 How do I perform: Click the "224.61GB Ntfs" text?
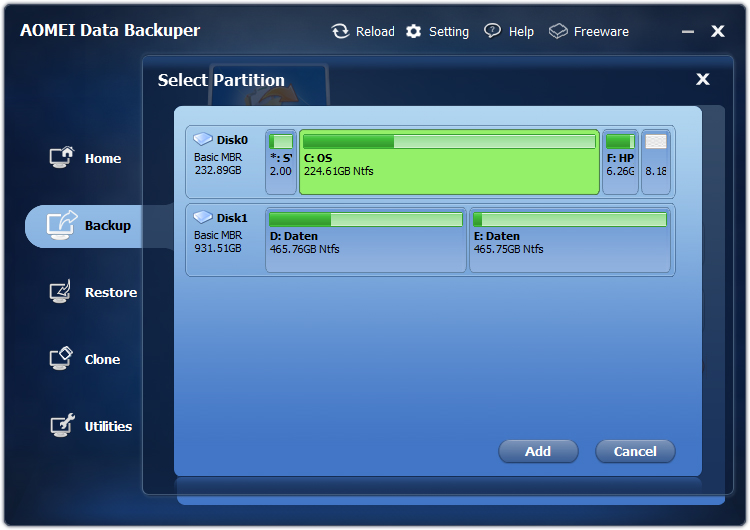pos(339,171)
